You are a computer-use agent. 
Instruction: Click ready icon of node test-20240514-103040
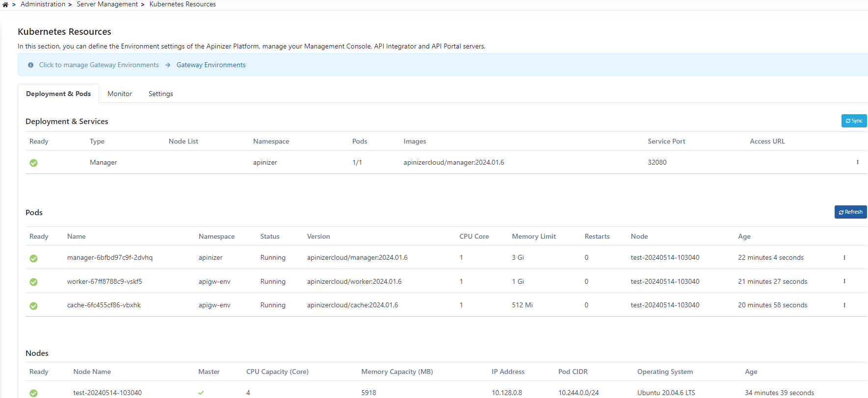[x=33, y=393]
